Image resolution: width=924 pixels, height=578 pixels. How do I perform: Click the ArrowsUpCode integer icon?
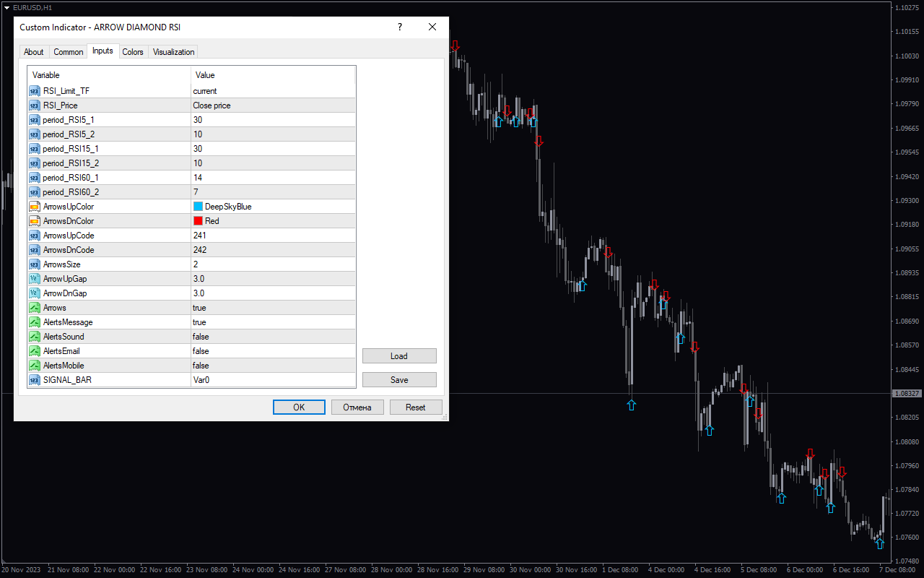tap(34, 236)
